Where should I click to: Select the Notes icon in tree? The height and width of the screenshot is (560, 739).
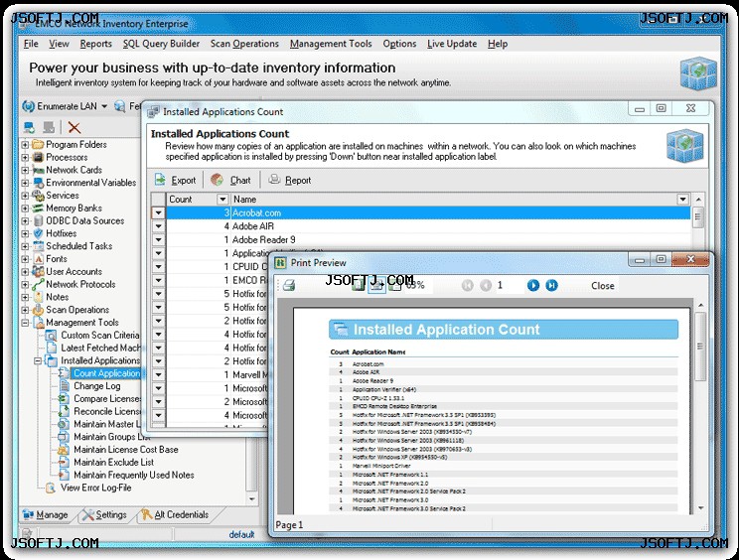coord(38,297)
